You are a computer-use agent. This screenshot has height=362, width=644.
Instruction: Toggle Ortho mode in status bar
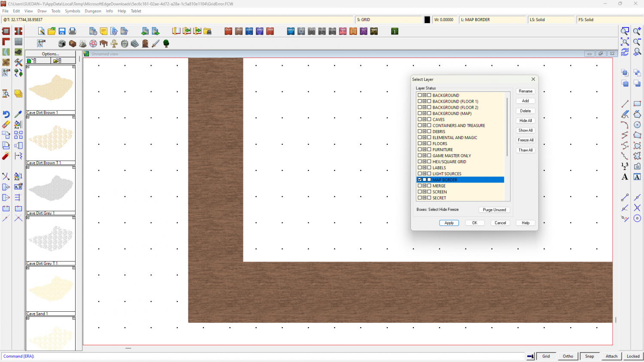(x=568, y=356)
